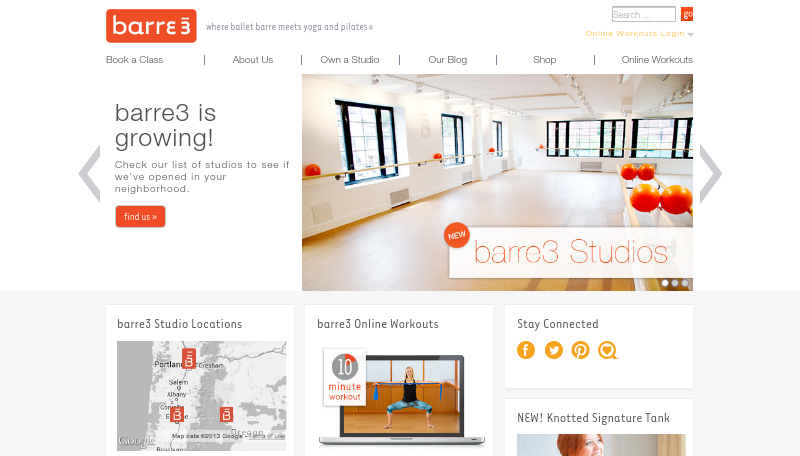Viewport: 800px width, 456px height.
Task: Click the Eugene studio map marker
Action: pyautogui.click(x=177, y=415)
